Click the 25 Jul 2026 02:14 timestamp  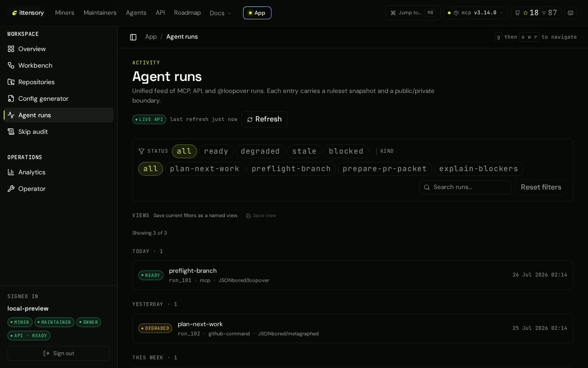pos(540,328)
